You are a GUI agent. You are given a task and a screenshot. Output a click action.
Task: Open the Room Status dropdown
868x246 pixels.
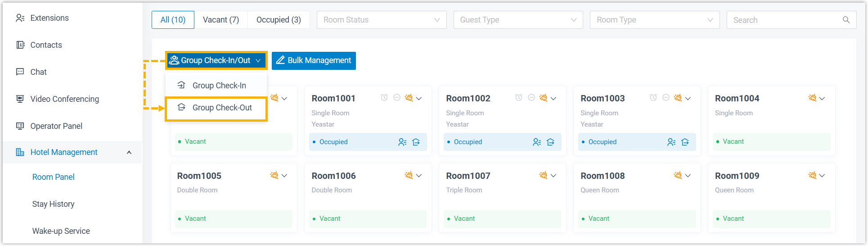coord(381,20)
